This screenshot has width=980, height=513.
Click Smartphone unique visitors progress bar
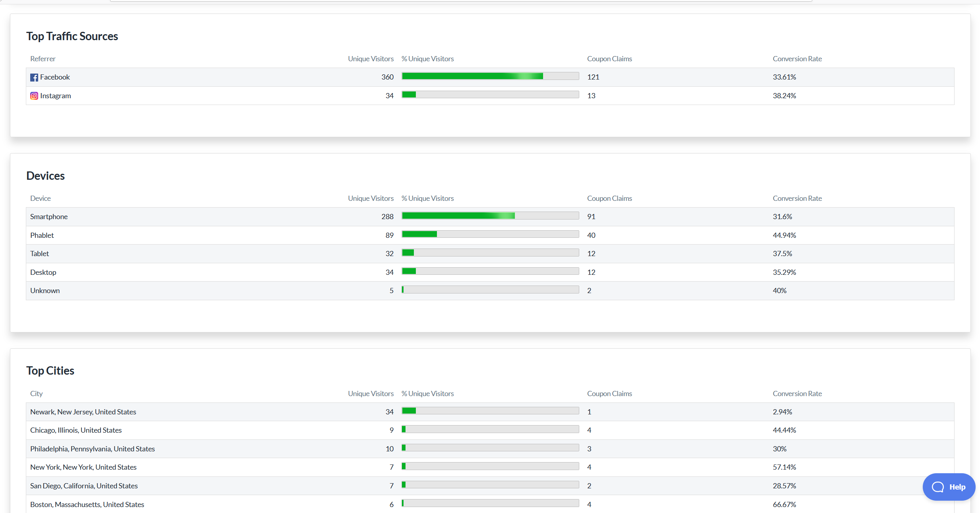click(490, 216)
